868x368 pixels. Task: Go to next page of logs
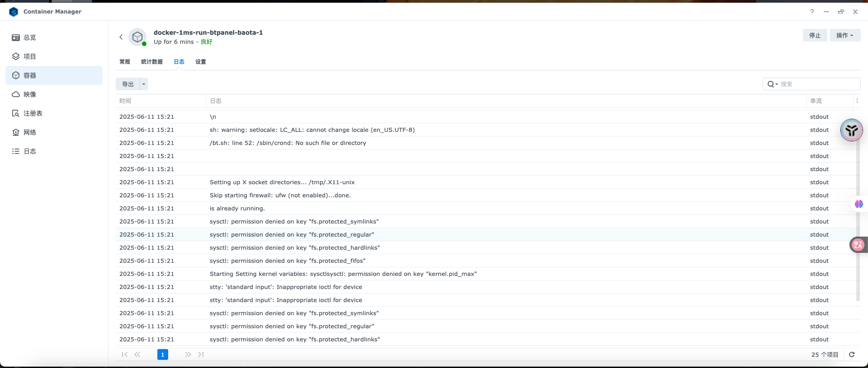tap(188, 354)
